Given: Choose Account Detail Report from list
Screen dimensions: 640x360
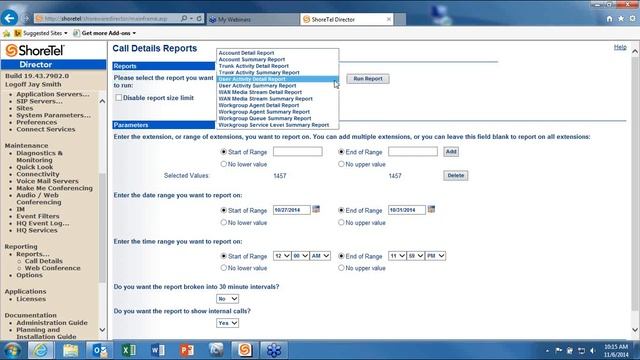Looking at the screenshot, I should [246, 53].
